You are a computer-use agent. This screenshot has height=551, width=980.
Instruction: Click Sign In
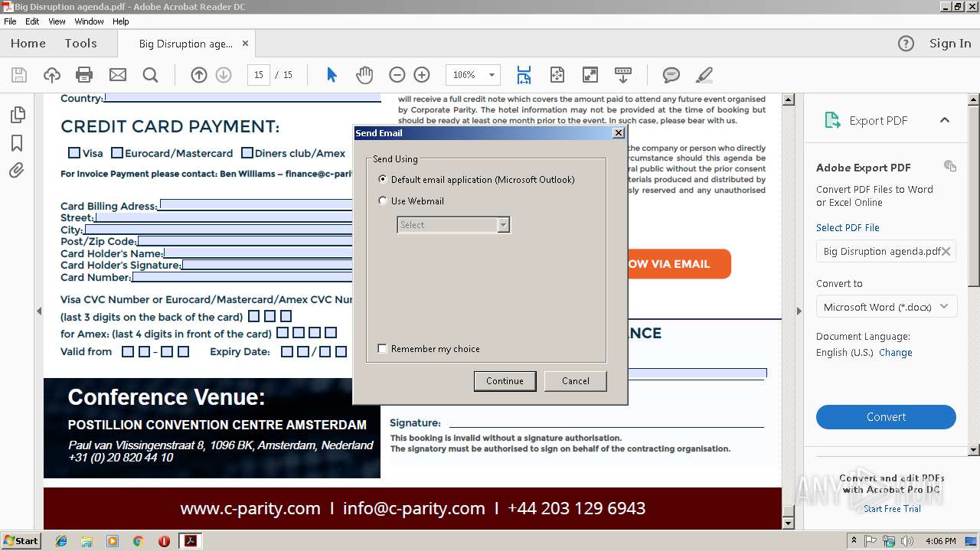click(950, 44)
